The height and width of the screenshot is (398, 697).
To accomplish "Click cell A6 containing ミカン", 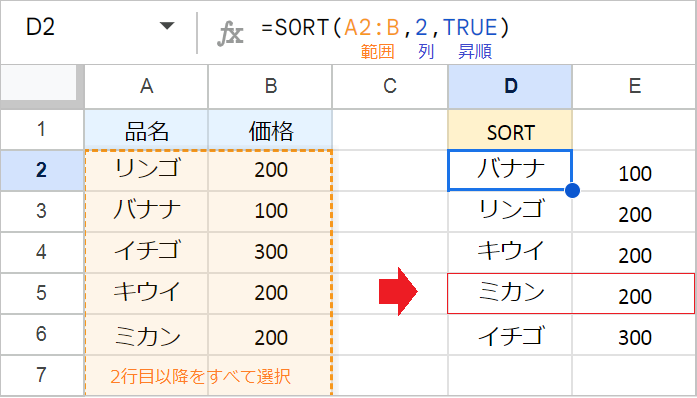I will click(146, 334).
